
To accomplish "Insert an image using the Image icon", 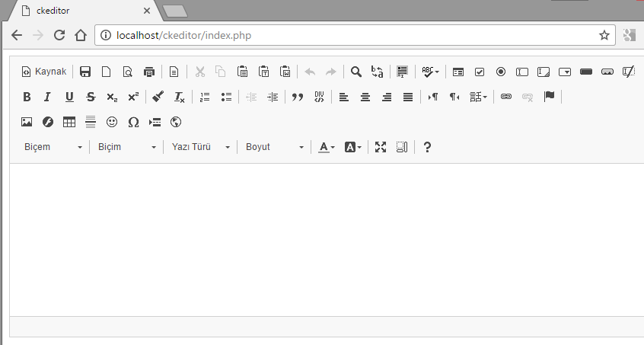I will tap(27, 122).
